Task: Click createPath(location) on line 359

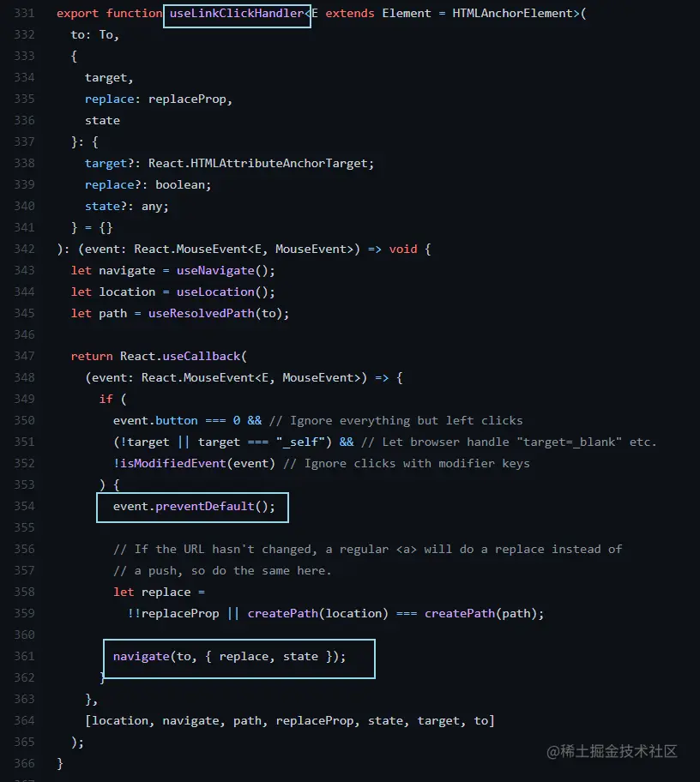Action: (x=317, y=613)
